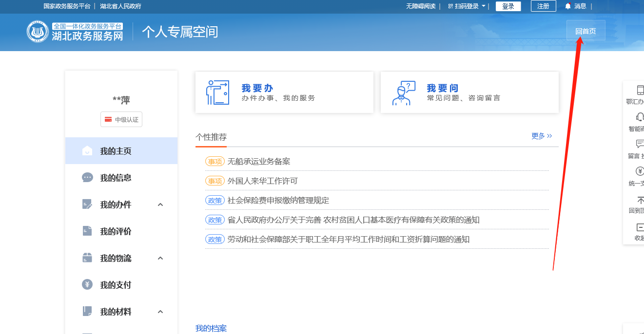This screenshot has width=644, height=334.
Task: Select 我的评价 in the sidebar
Action: point(121,231)
